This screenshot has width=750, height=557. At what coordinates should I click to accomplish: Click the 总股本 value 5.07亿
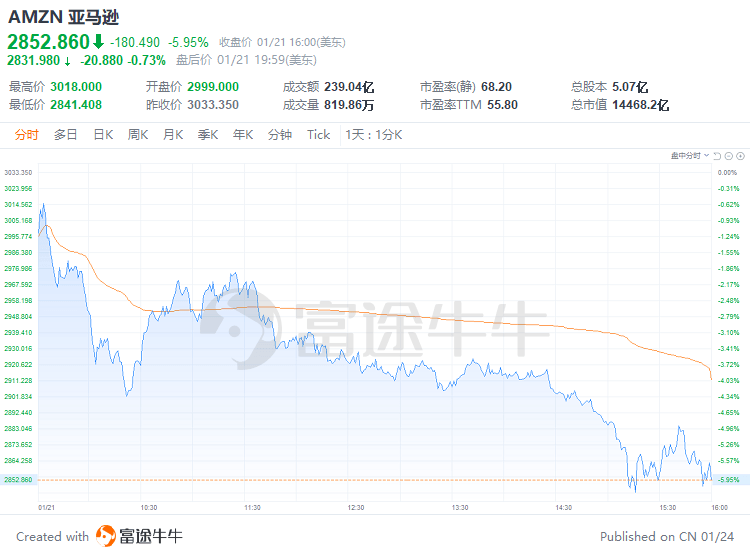630,87
